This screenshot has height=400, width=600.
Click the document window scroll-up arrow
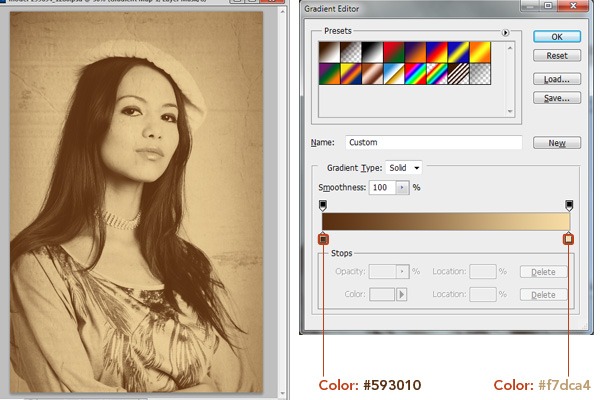click(x=282, y=11)
